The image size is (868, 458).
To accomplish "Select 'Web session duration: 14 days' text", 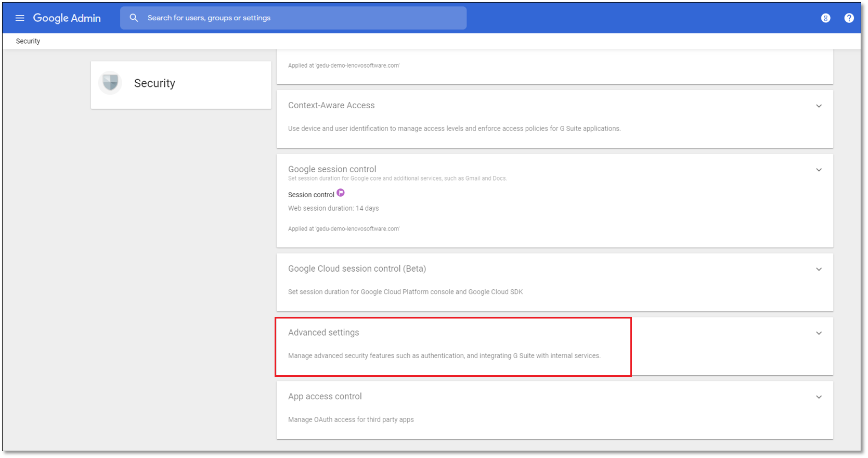I will click(333, 208).
